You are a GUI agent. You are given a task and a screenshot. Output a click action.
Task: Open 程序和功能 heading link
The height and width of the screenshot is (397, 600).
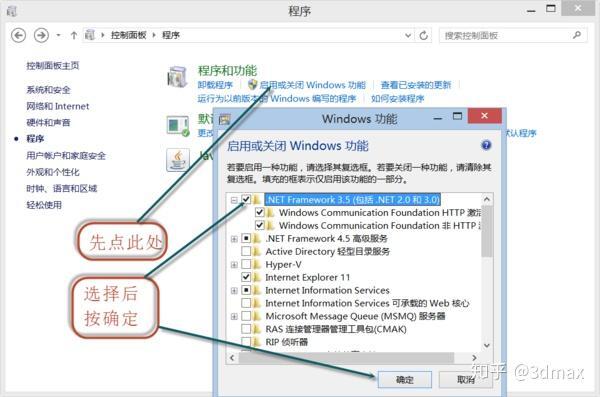(x=227, y=70)
